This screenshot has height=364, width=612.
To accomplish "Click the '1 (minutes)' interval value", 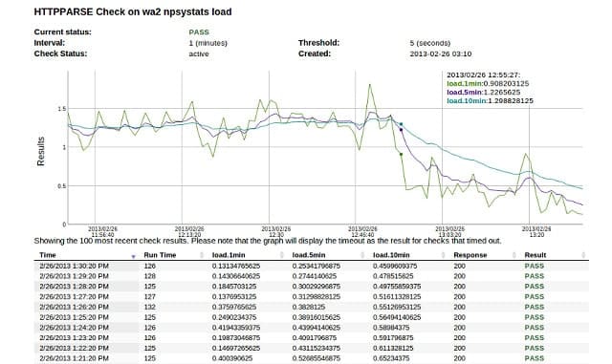I will pyautogui.click(x=208, y=43).
